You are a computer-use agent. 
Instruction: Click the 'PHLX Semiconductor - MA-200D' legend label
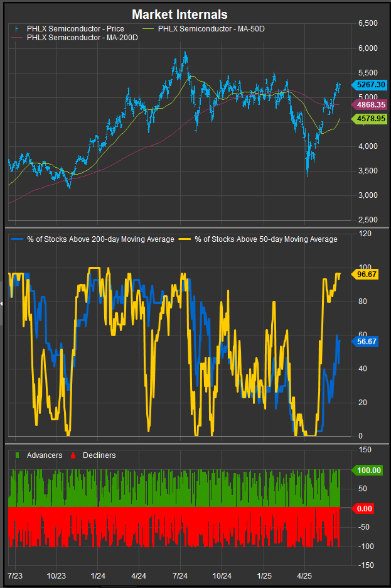pos(82,38)
